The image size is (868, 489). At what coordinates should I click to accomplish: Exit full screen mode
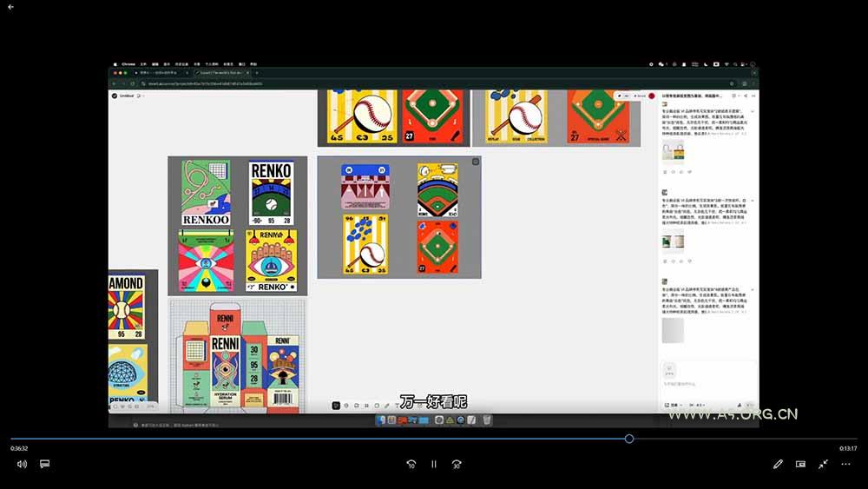click(x=823, y=464)
